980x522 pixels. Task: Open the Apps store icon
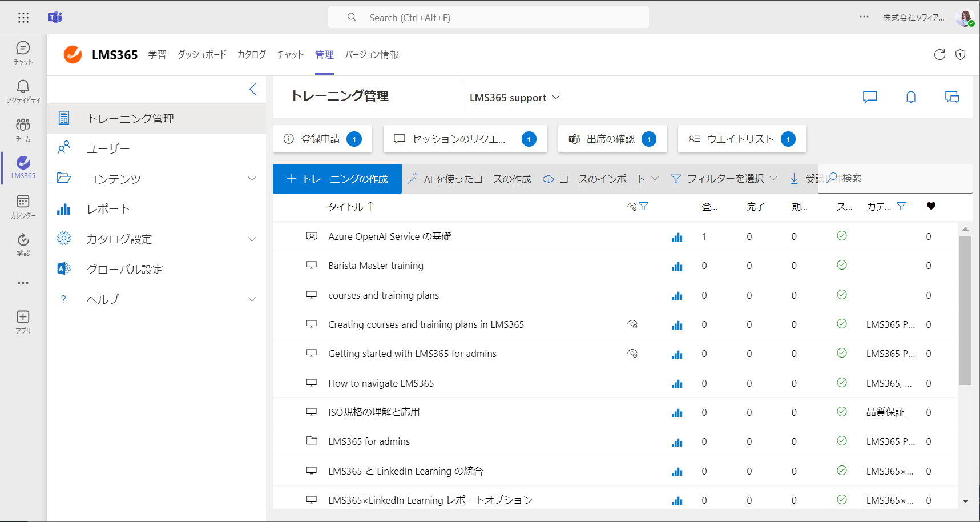(x=23, y=322)
